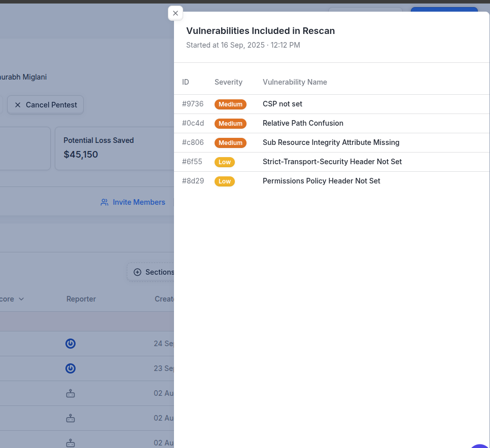
Task: Click Low badge for Permissions Policy row
Action: [x=224, y=181]
